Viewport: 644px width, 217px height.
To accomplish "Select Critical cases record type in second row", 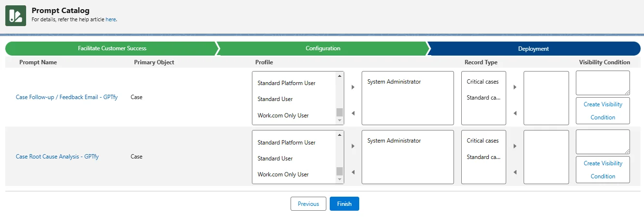I will (483, 141).
